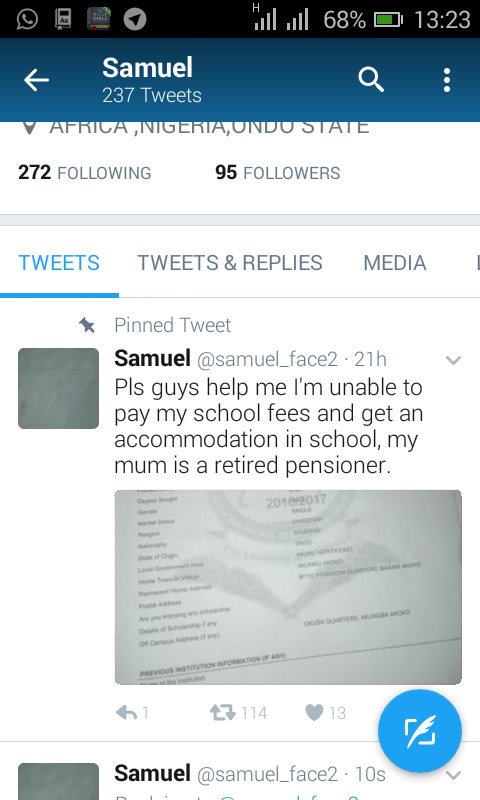View the 272 Following list

85,172
